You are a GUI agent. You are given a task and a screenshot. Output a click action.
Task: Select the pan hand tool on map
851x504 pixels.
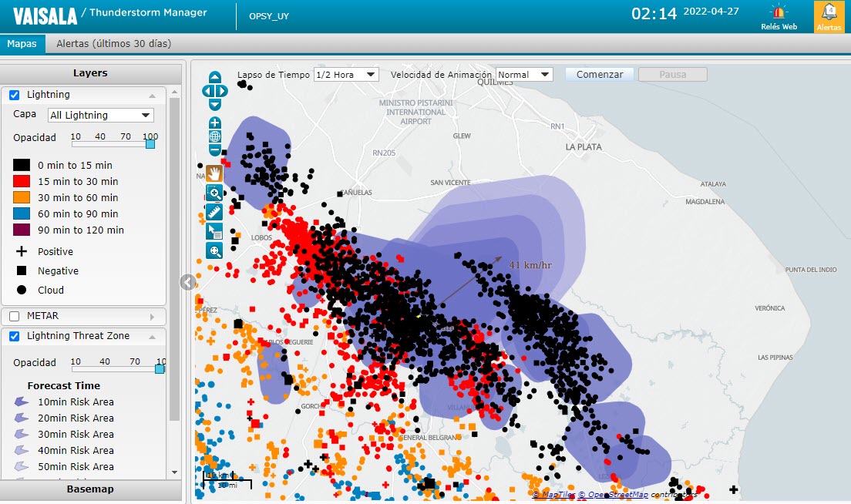coord(214,173)
